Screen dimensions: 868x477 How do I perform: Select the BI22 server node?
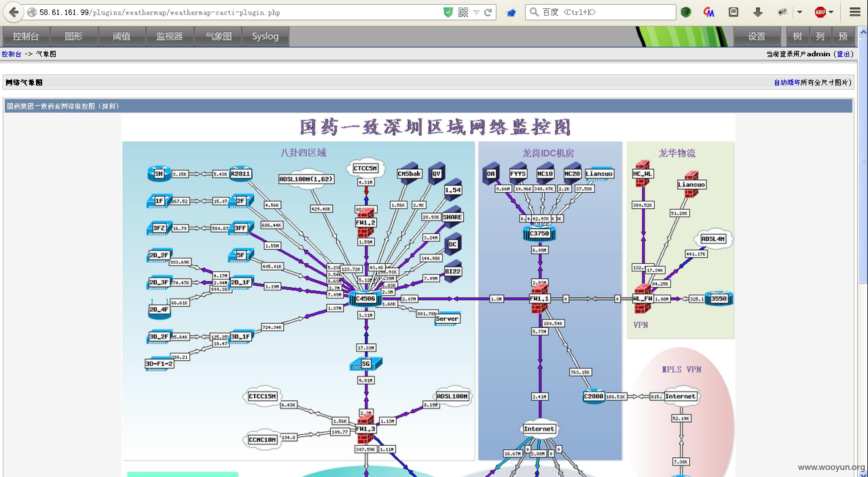pos(453,271)
